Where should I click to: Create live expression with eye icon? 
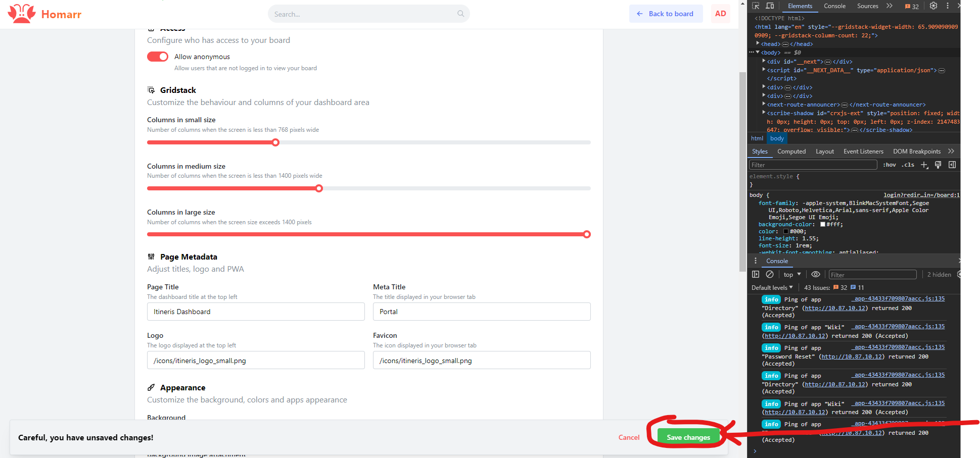(816, 274)
